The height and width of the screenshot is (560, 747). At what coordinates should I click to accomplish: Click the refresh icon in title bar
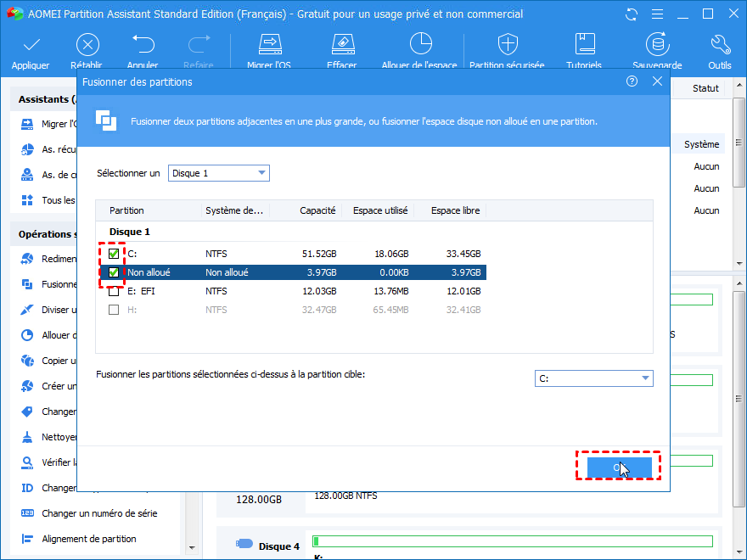pos(631,14)
